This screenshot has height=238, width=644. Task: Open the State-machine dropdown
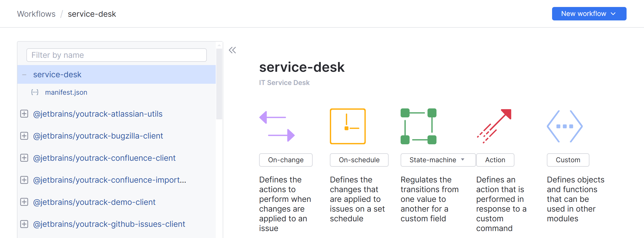[462, 160]
